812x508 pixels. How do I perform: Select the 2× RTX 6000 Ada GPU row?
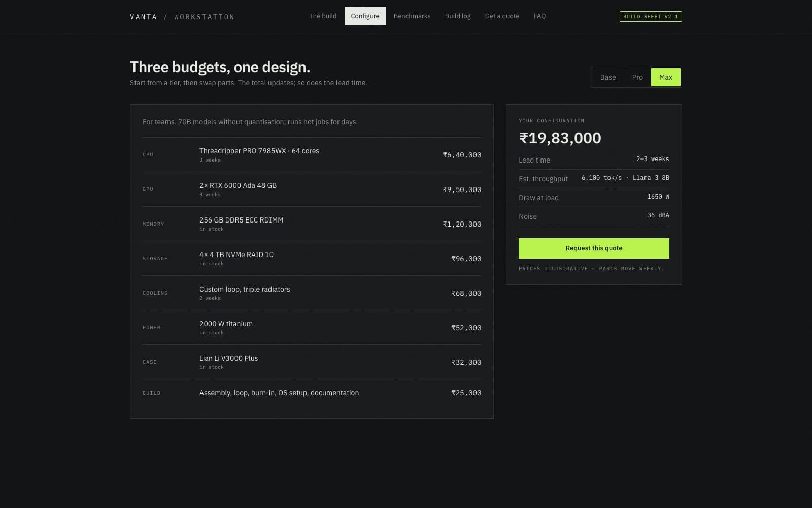point(312,189)
